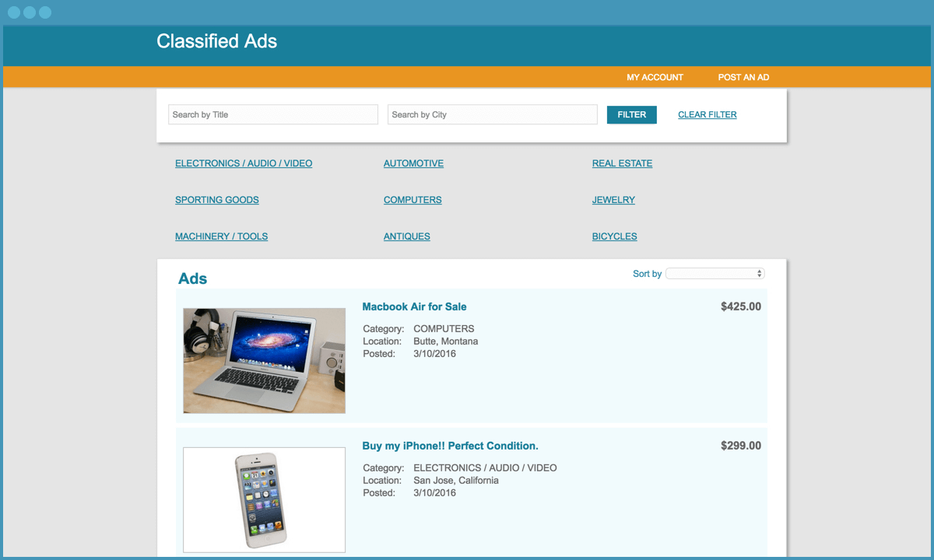Select the Bicycles category
This screenshot has width=934, height=560.
pyautogui.click(x=614, y=236)
